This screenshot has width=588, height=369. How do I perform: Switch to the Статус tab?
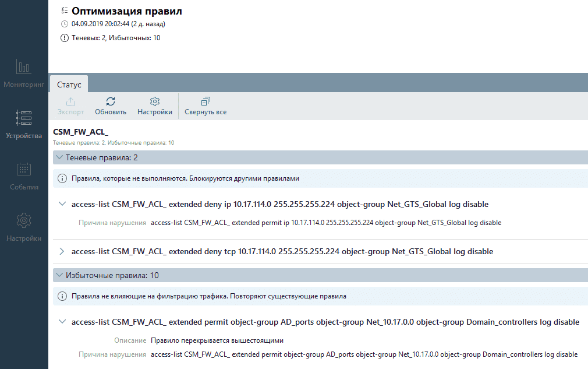(x=69, y=85)
